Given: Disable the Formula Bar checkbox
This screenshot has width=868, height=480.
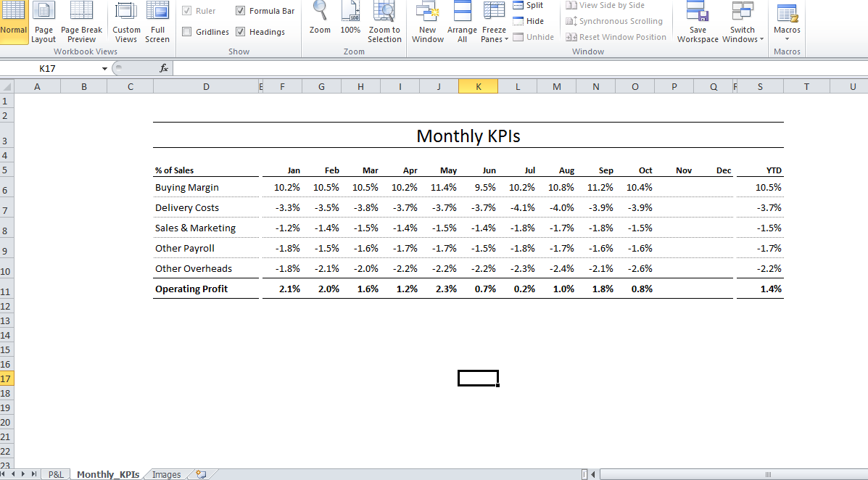Looking at the screenshot, I should (x=241, y=11).
